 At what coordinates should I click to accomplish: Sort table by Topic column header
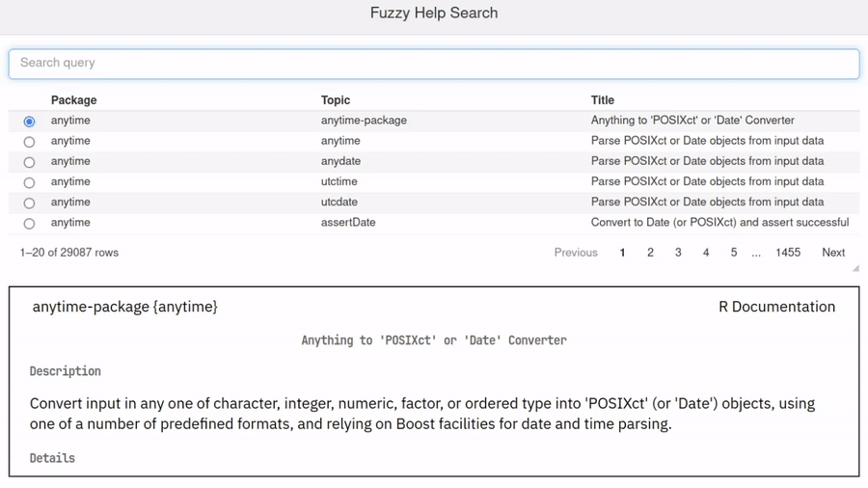pos(336,100)
